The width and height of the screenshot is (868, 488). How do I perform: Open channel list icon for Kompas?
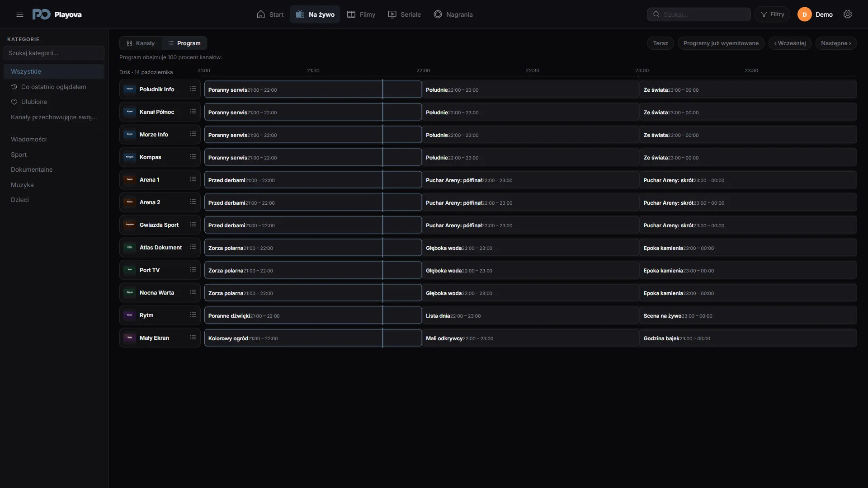pyautogui.click(x=193, y=157)
